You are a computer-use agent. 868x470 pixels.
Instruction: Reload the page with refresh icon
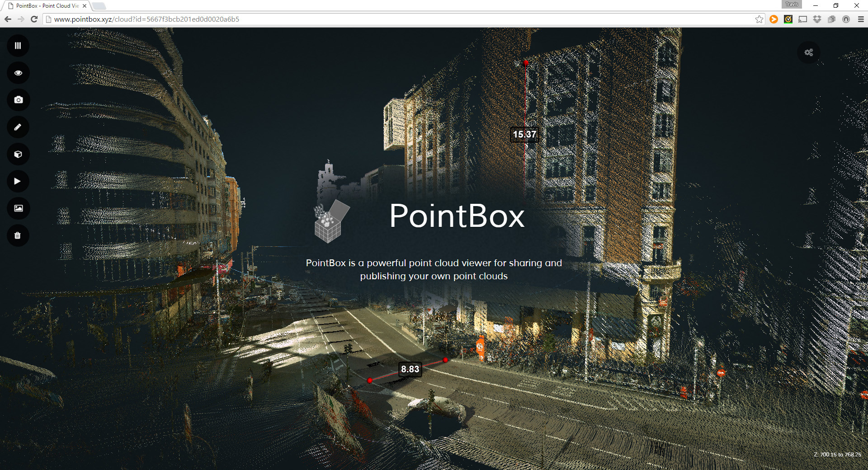pos(34,19)
